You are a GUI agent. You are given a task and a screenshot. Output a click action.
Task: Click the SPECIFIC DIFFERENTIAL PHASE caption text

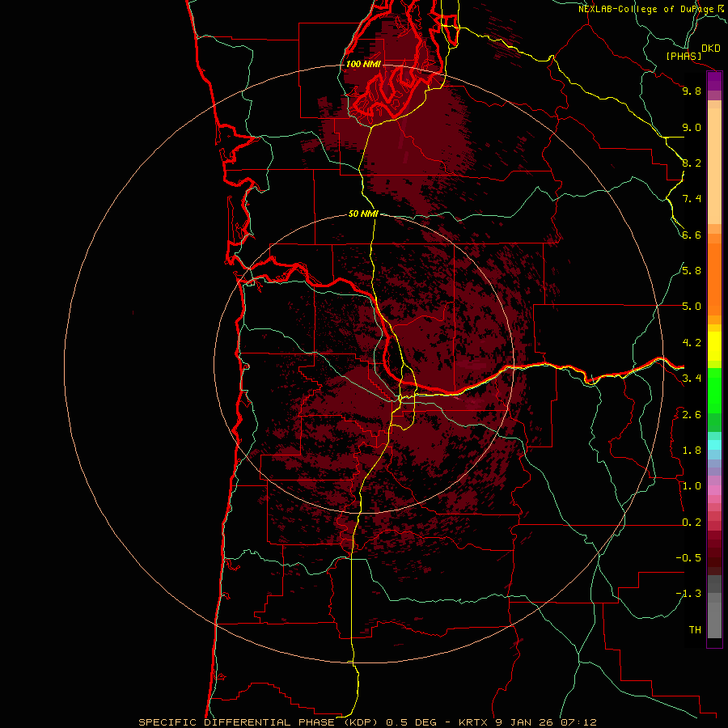tap(236, 722)
